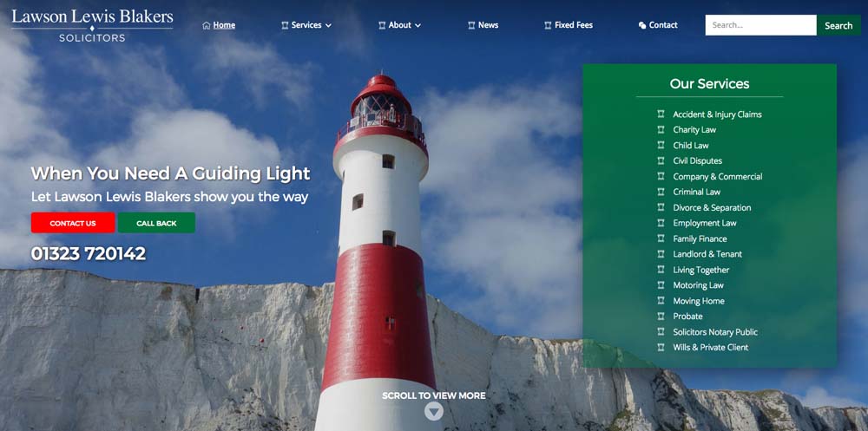Click icon next to Solicitors Notary Public
868x431 pixels.
tap(661, 331)
